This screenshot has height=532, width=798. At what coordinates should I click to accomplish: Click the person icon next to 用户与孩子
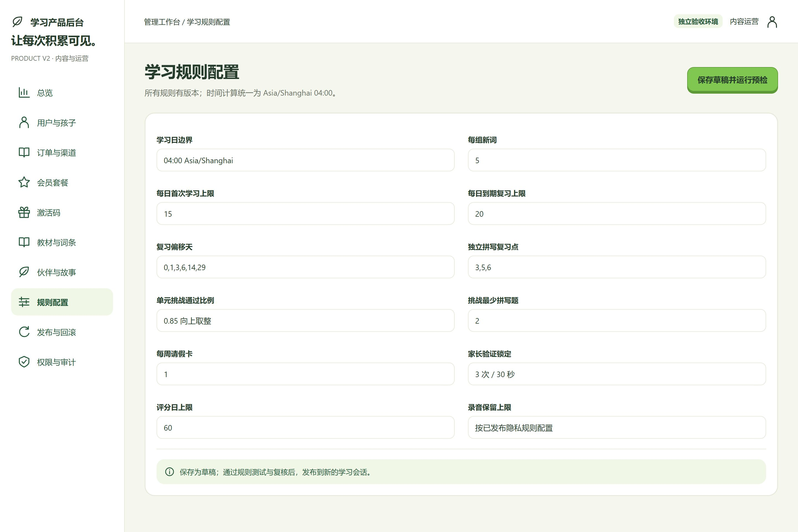24,122
